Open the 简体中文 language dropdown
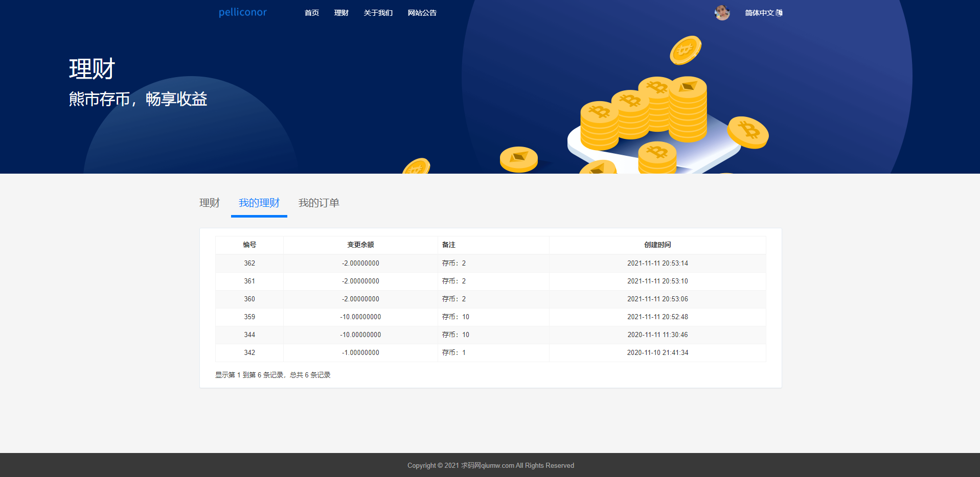 click(x=760, y=13)
